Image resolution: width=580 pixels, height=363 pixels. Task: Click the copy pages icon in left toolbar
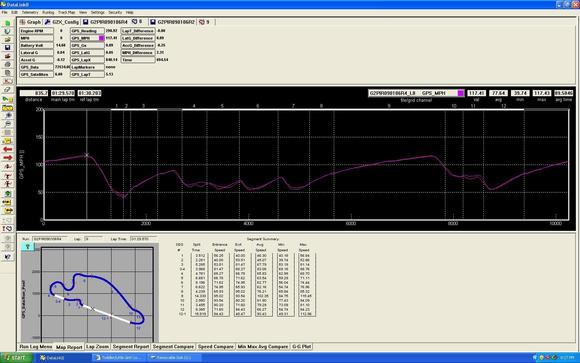7,73
